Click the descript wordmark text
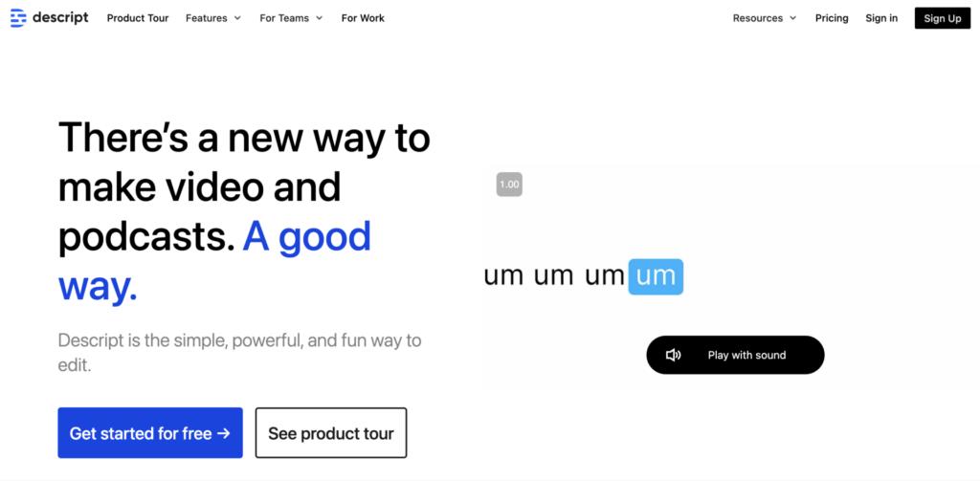 pos(60,17)
